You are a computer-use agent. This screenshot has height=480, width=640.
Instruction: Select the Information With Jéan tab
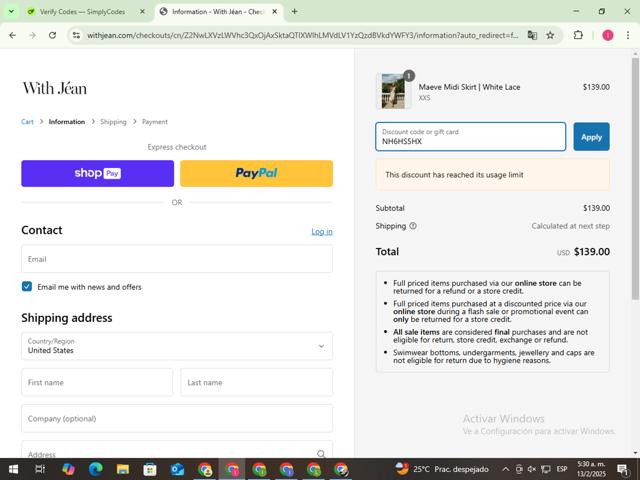tap(219, 11)
